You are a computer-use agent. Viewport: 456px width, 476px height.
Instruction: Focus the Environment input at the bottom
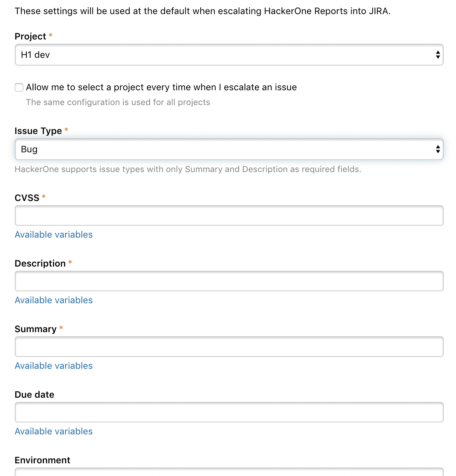tap(229, 472)
